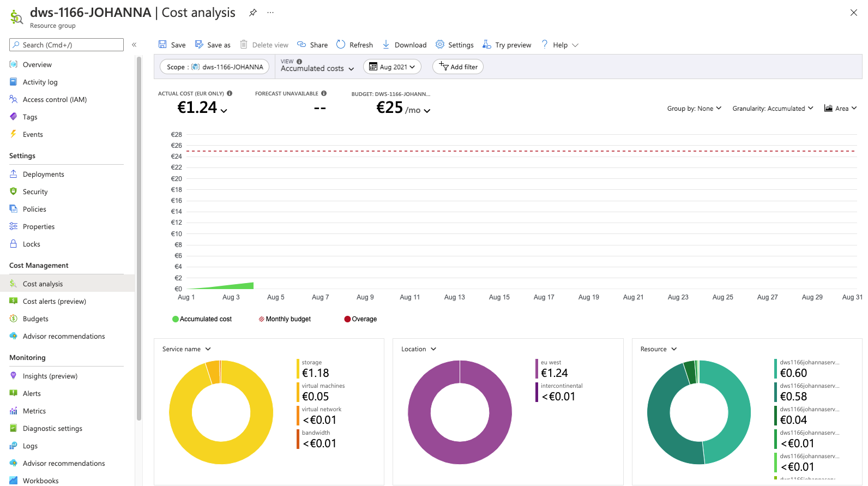Show info for Forecast unavailable
868x486 pixels.
(x=324, y=93)
